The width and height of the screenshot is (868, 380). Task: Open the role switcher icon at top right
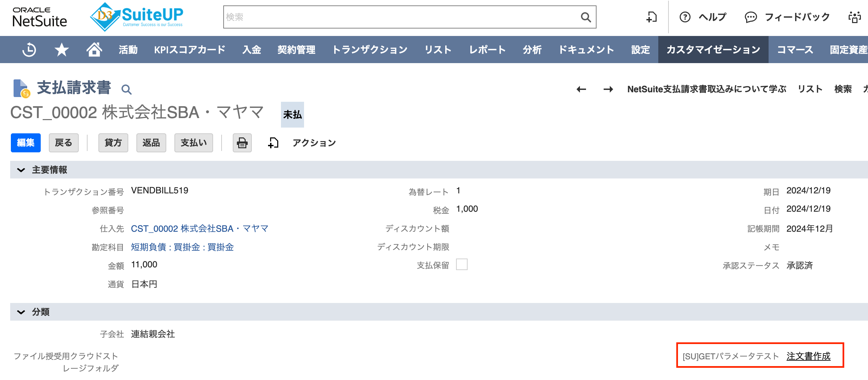(854, 17)
